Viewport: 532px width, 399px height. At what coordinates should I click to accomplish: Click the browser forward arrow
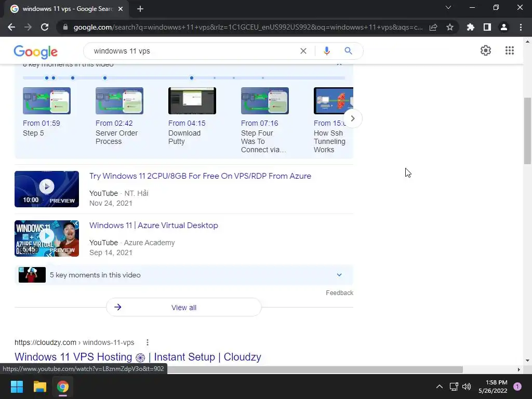(28, 27)
